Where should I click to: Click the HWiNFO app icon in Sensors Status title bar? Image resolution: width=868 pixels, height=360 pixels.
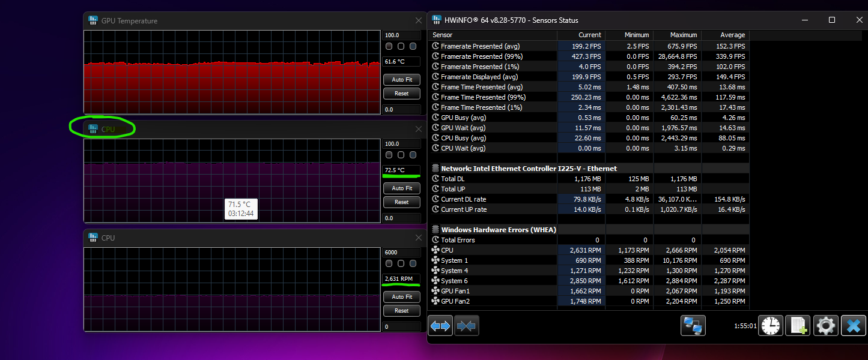[436, 20]
